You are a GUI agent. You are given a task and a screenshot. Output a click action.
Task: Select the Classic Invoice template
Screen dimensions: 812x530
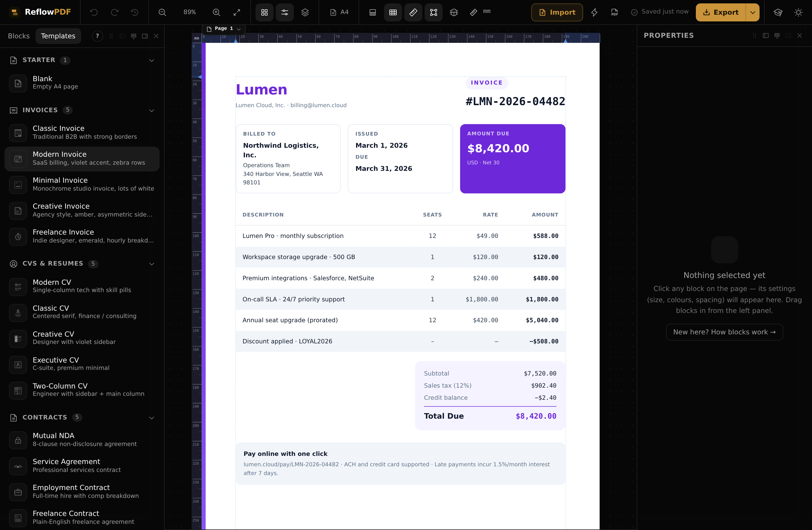pyautogui.click(x=82, y=133)
